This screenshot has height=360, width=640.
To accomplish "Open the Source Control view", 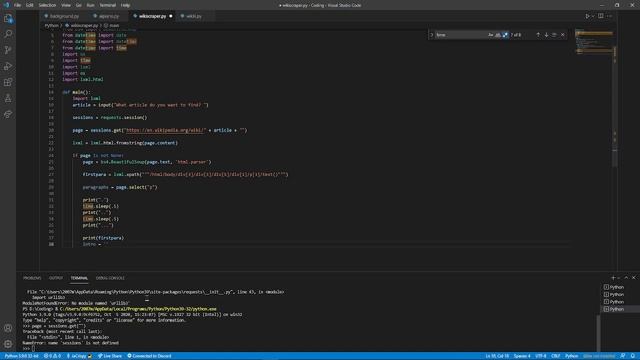I will click(x=8, y=50).
